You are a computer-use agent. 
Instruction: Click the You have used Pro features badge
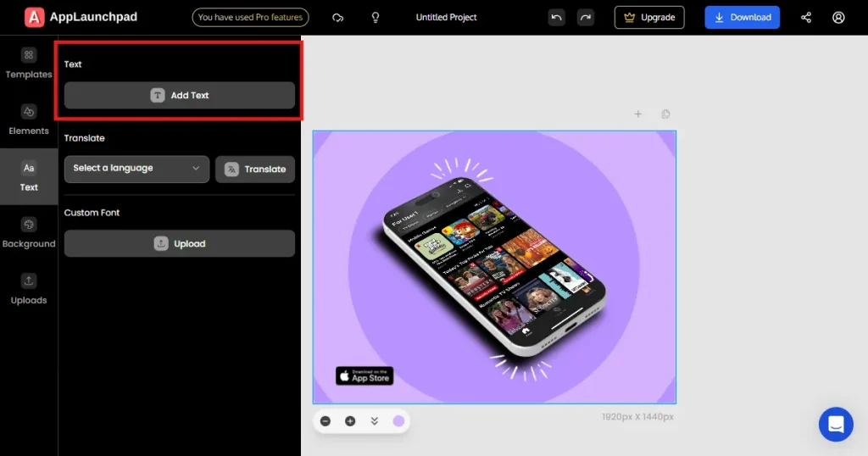[x=250, y=17]
